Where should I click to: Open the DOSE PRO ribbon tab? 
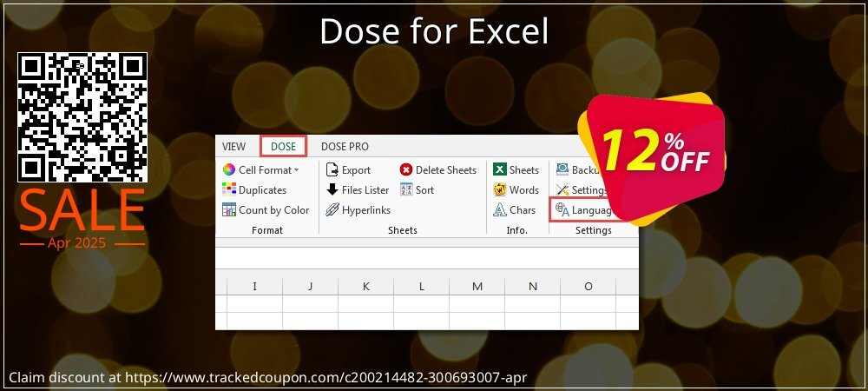(345, 147)
